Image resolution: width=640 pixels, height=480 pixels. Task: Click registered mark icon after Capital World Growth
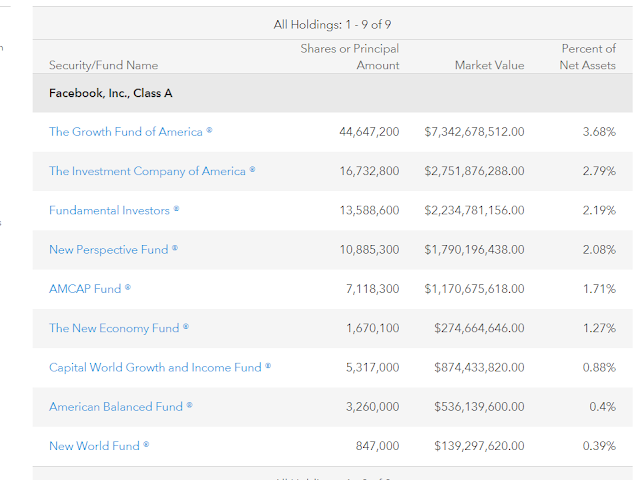pyautogui.click(x=268, y=366)
